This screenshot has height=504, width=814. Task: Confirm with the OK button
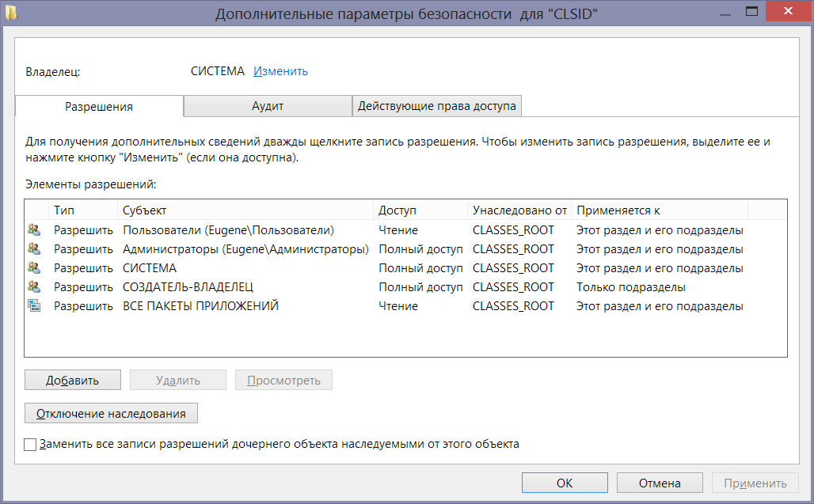(x=565, y=483)
